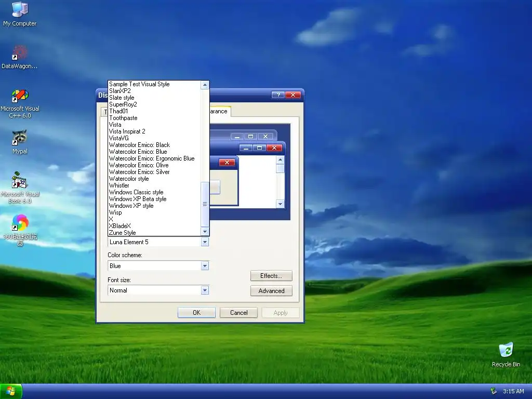532x399 pixels.
Task: Select XBladeX visual style
Action: tap(154, 226)
